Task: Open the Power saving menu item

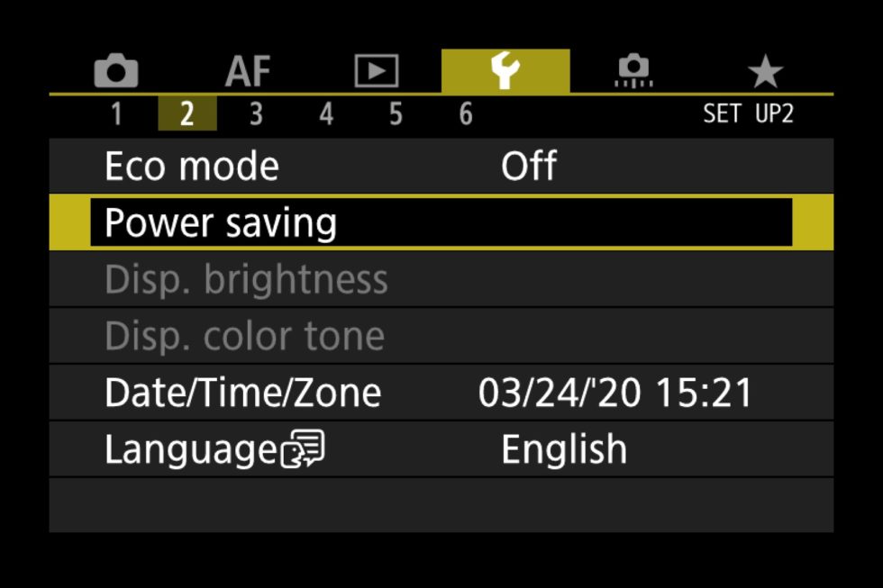Action: point(441,222)
